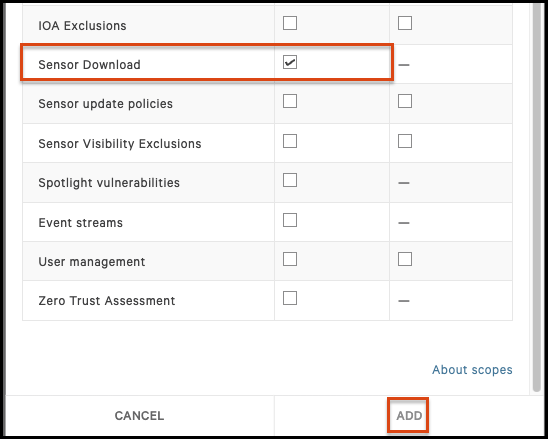Uncheck Sensor Download read checkbox
Viewport: 548px width, 439px height.
(x=290, y=62)
